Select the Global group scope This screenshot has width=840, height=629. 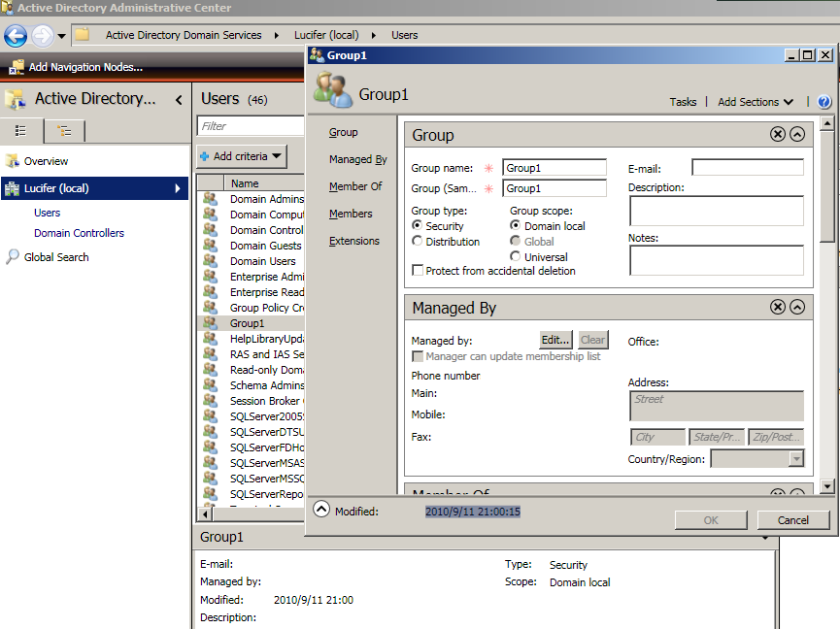[x=515, y=241]
